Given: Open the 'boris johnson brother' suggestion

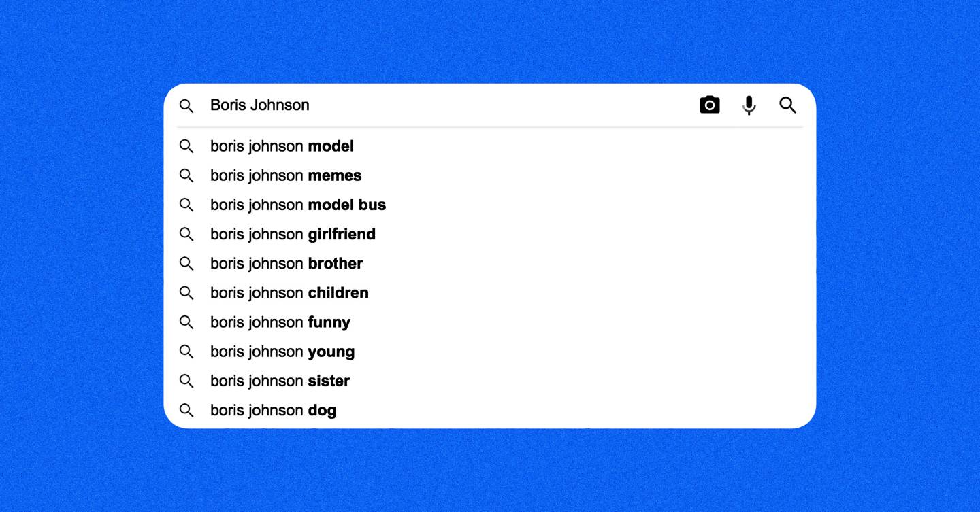Looking at the screenshot, I should point(287,263).
